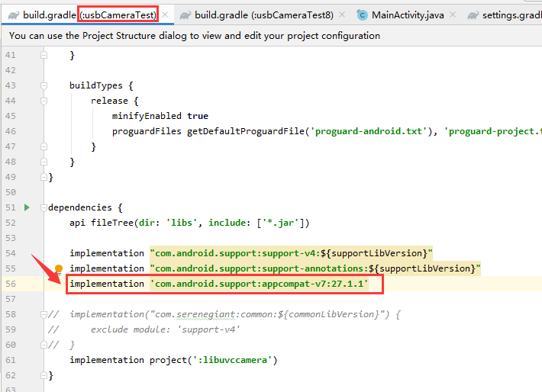The height and width of the screenshot is (392, 542).
Task: Click fold end marker on line 41
Action: 44,55
